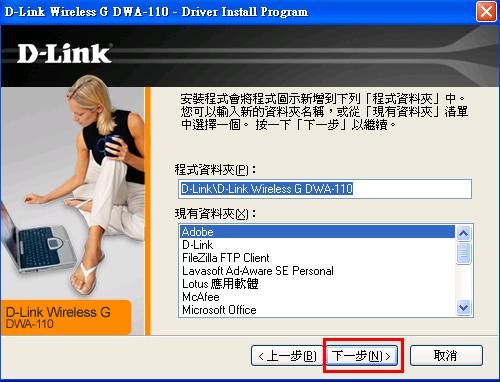Select D-Link in existing folders list
The image size is (500, 382).
click(317, 245)
